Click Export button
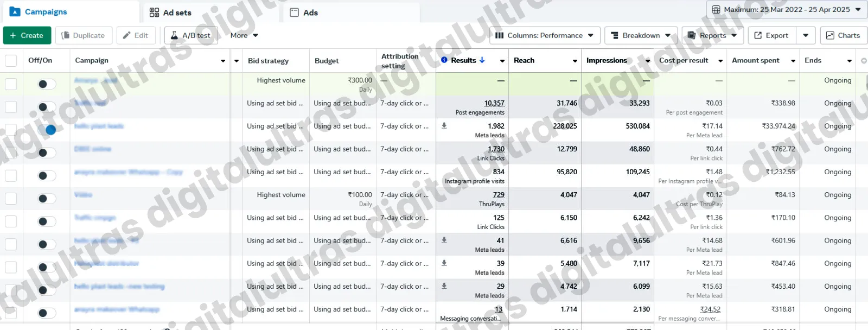Image resolution: width=868 pixels, height=330 pixels. point(771,35)
